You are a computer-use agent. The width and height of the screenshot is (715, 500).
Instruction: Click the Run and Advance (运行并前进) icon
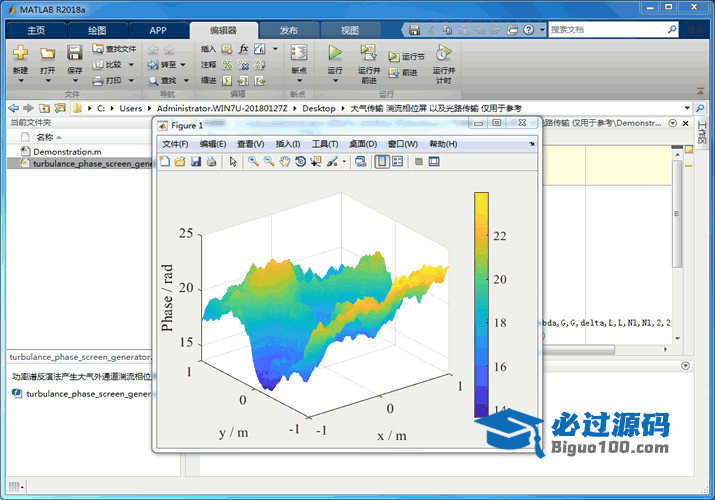click(x=368, y=52)
